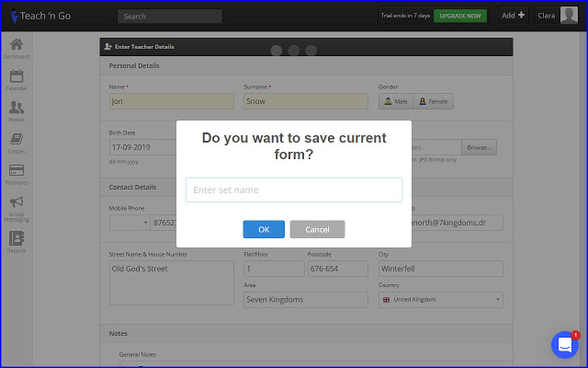Click the Street Name textarea

point(172,282)
